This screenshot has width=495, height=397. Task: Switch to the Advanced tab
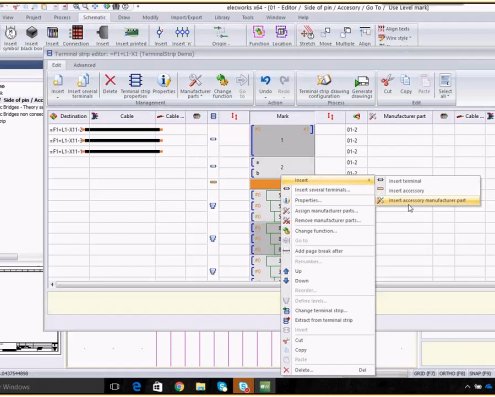click(x=84, y=65)
